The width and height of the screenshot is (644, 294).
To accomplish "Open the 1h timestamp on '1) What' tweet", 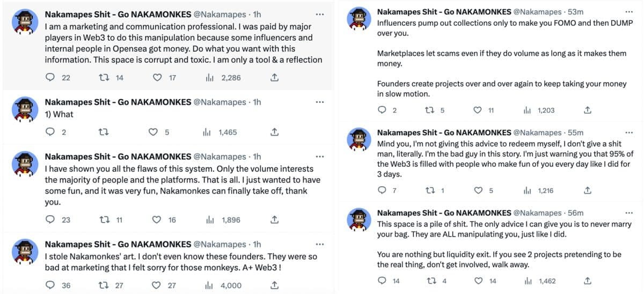I will coord(257,102).
